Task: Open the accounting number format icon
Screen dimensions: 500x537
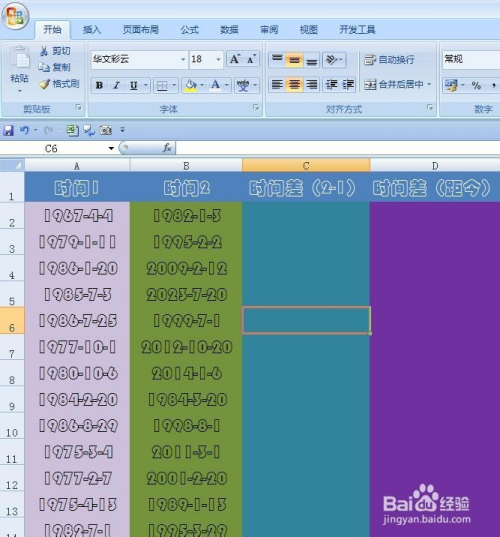Action: (451, 85)
